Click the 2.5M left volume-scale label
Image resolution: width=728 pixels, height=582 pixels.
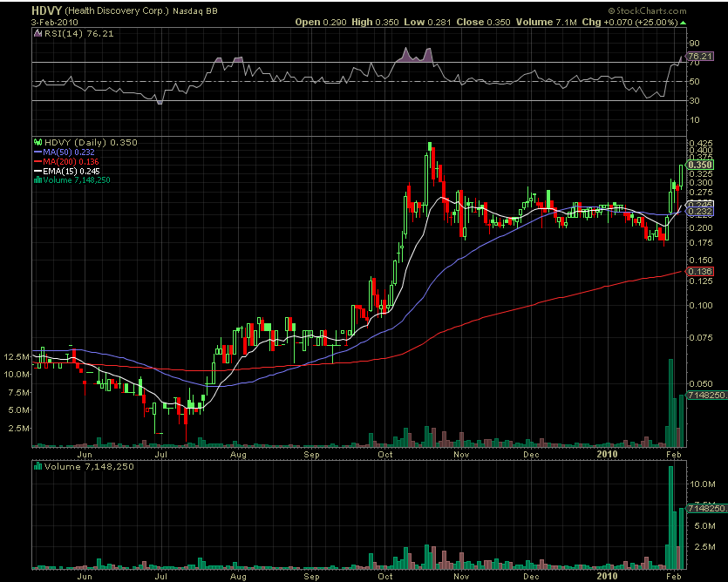(18, 429)
